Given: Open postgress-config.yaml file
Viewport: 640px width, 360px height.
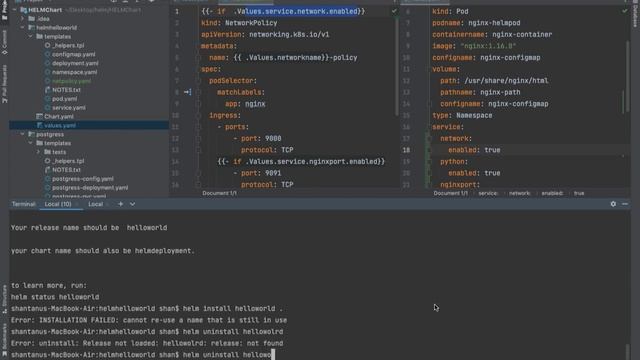Looking at the screenshot, I should [82, 179].
